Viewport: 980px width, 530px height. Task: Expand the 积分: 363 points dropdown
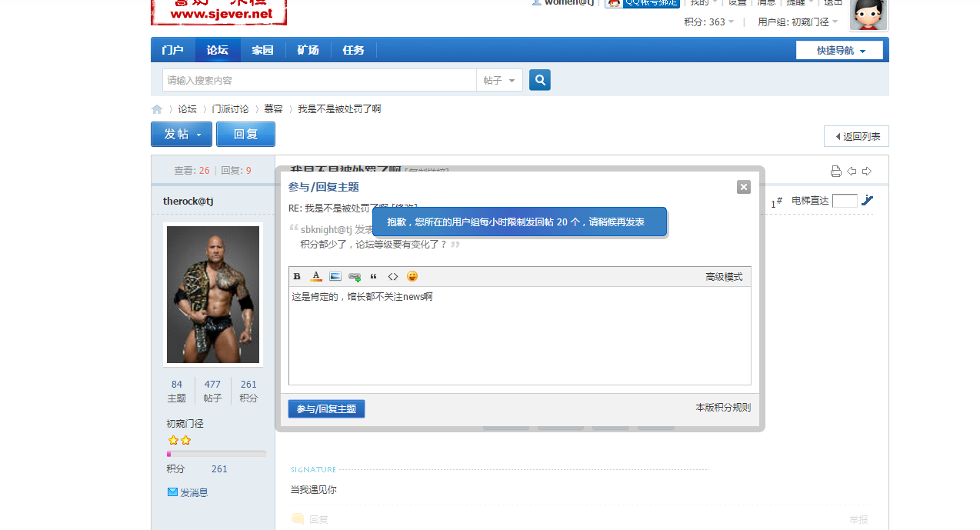pos(709,22)
